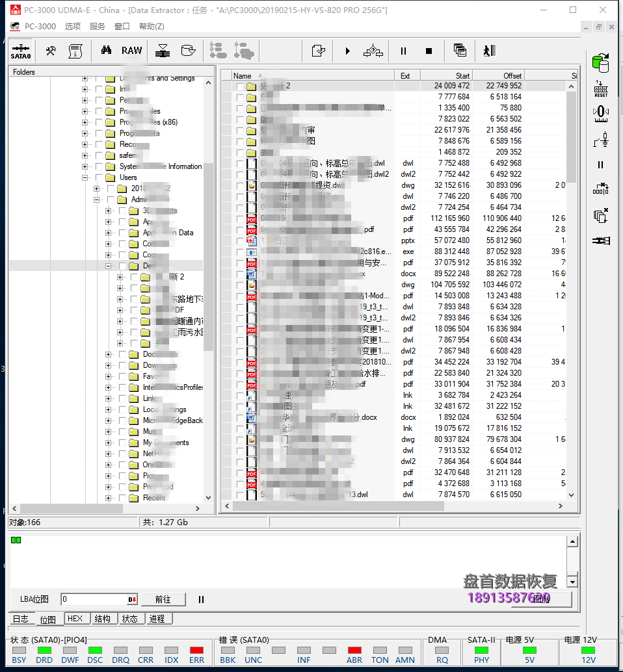
Task: Check the System Volume Information checkbox
Action: pos(99,166)
